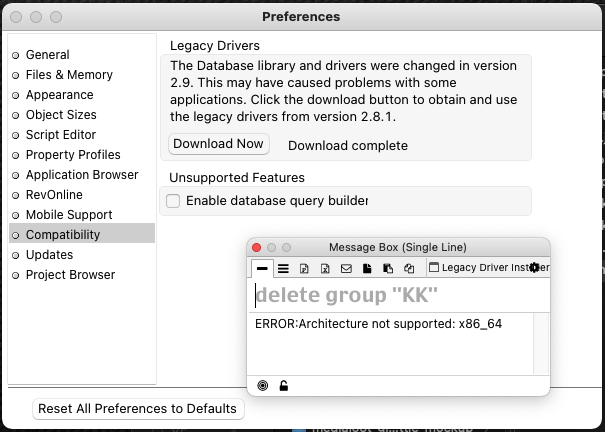Show Back Scripts in message box
The image size is (605, 432).
[388, 268]
